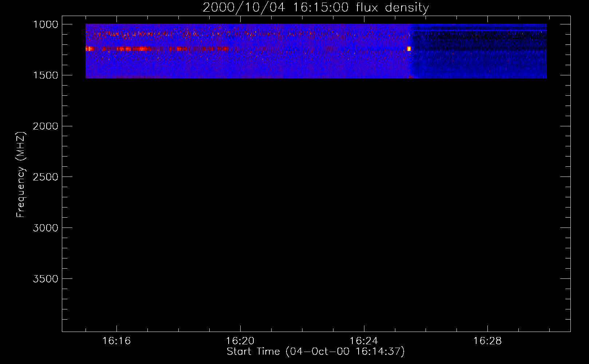Click the 16:28 time tick label
Image resolution: width=589 pixels, height=364 pixels.
(487, 341)
